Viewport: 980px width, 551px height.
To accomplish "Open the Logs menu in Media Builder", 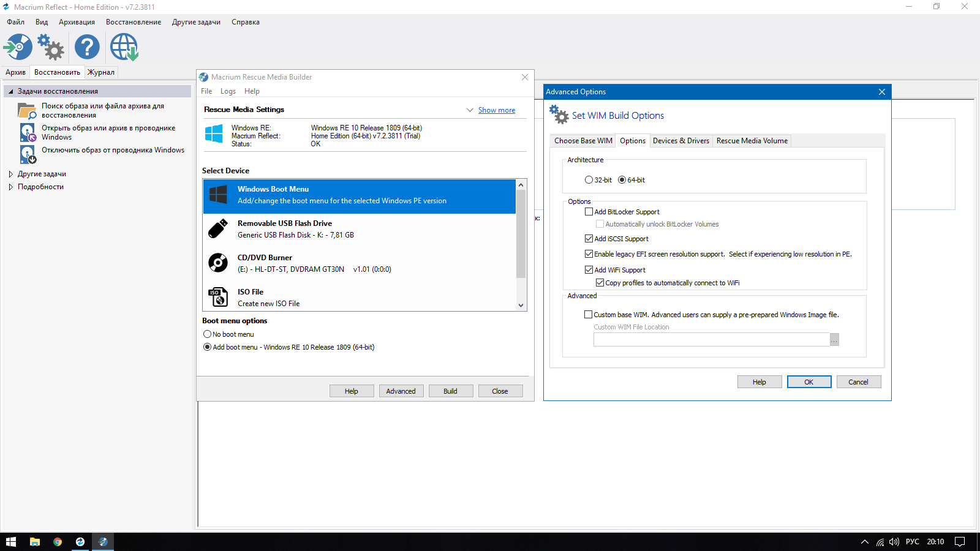I will [x=228, y=91].
